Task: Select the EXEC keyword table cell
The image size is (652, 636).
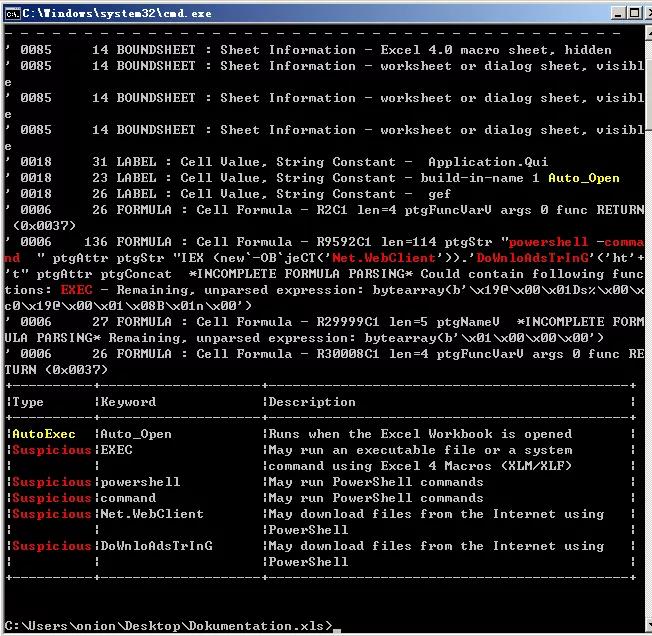Action: point(116,450)
